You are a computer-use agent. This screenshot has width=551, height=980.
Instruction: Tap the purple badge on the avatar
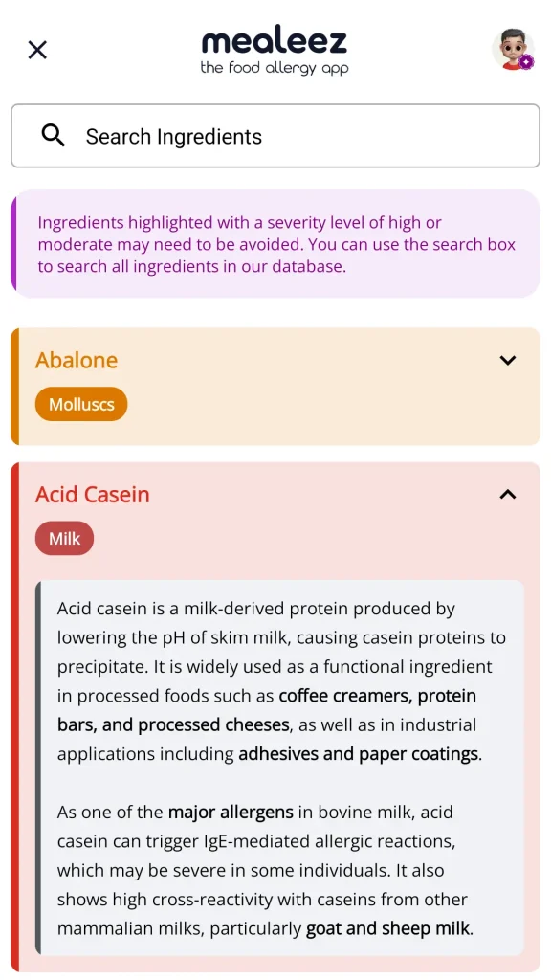click(x=527, y=62)
